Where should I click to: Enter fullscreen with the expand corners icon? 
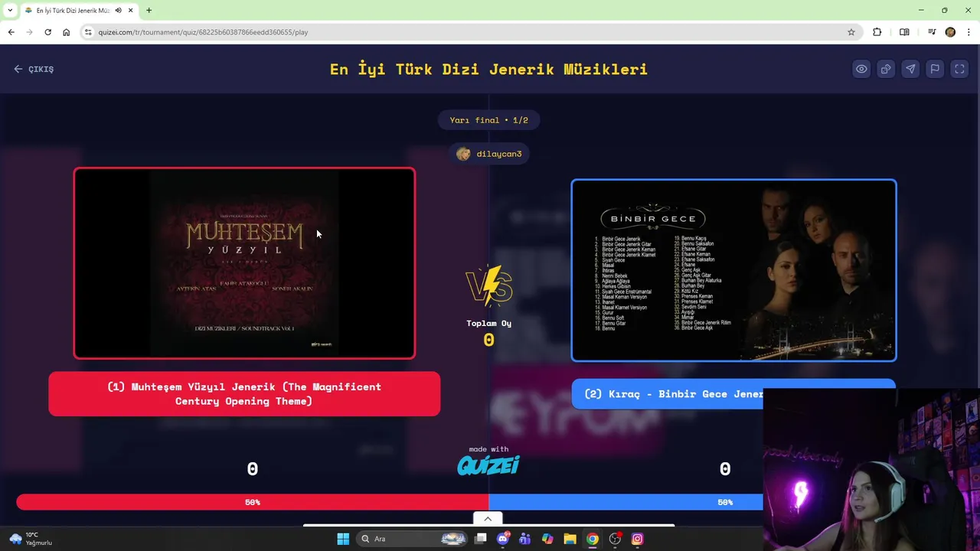click(959, 69)
